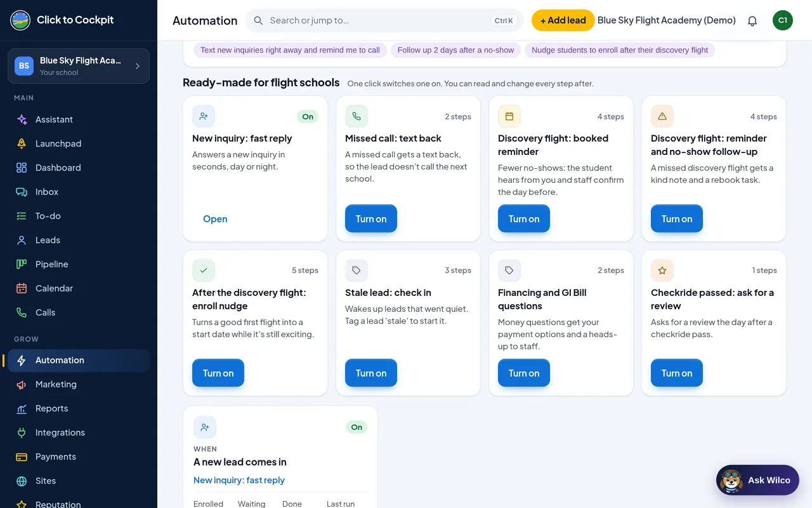Open the Inbox chat icon
This screenshot has height=508, width=812.
click(x=22, y=192)
